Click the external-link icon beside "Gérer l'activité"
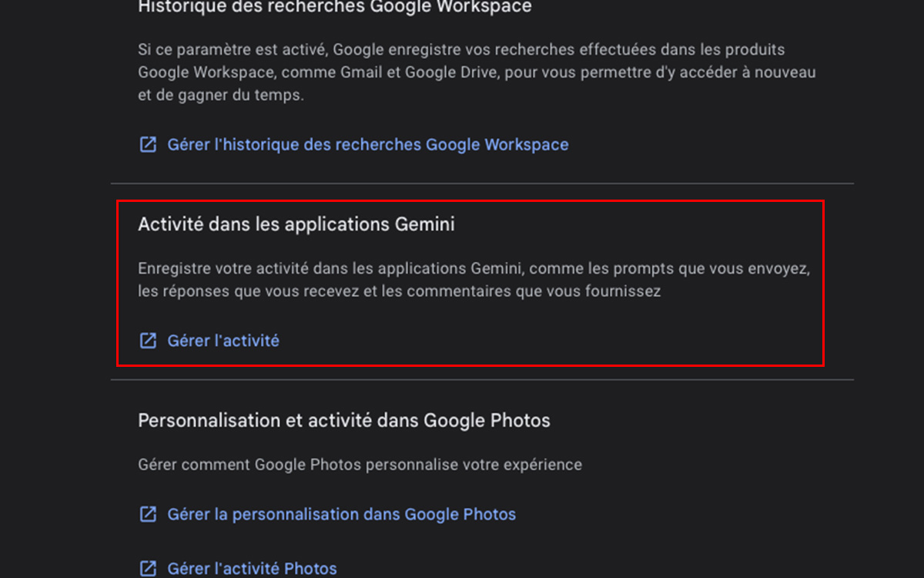This screenshot has width=924, height=578. click(x=147, y=341)
